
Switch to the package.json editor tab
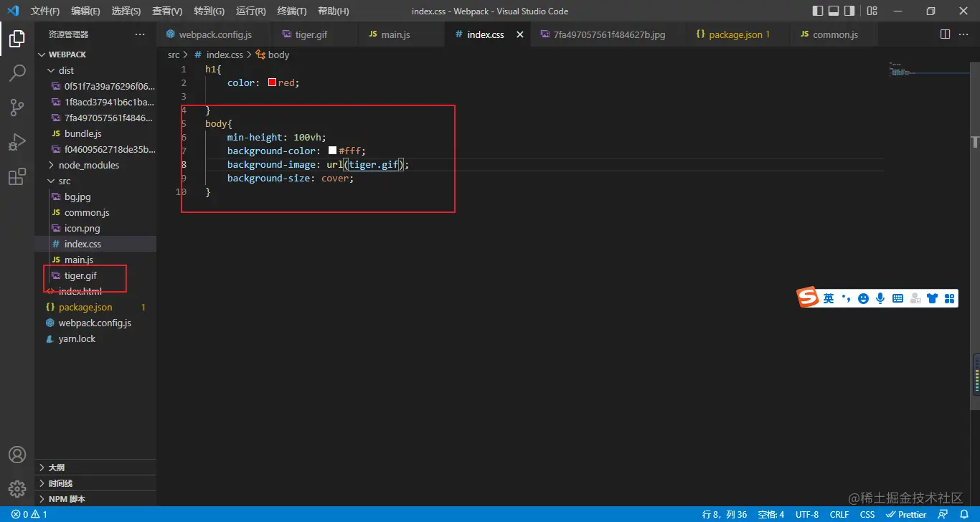coord(737,34)
